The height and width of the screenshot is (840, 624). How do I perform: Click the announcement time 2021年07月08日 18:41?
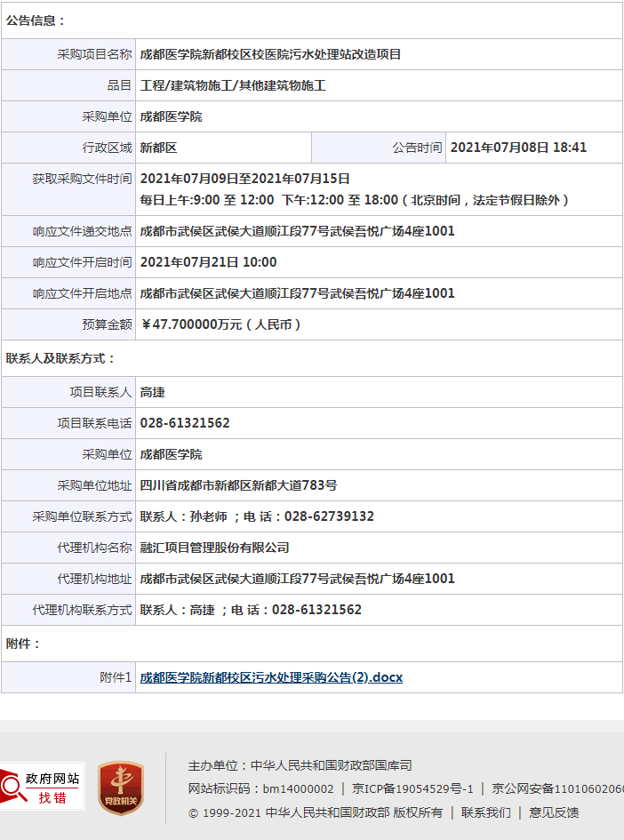point(518,148)
